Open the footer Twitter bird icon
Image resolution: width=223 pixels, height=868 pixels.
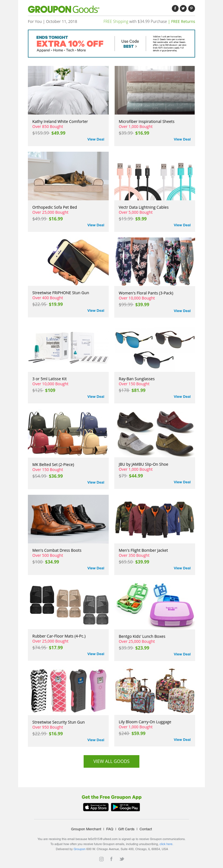tap(122, 859)
